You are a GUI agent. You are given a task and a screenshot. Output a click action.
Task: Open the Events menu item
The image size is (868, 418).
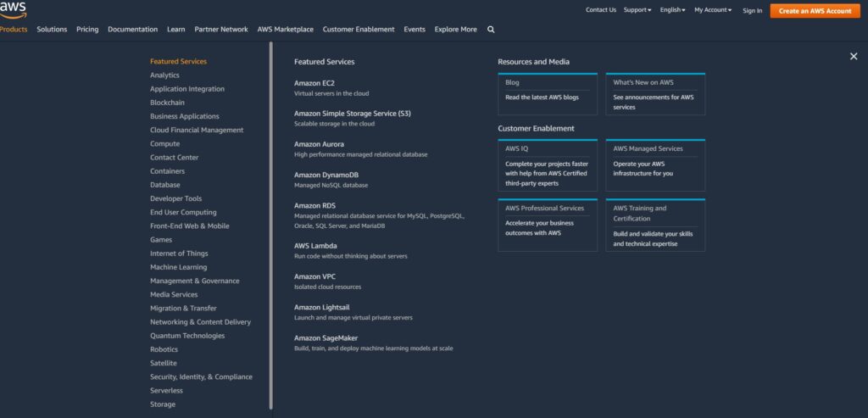click(x=415, y=30)
